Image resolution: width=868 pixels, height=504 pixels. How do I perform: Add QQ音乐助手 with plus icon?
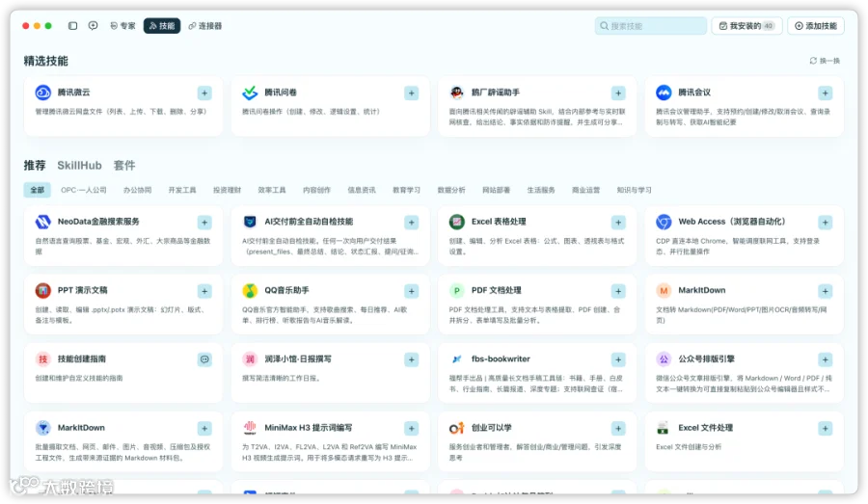point(411,291)
